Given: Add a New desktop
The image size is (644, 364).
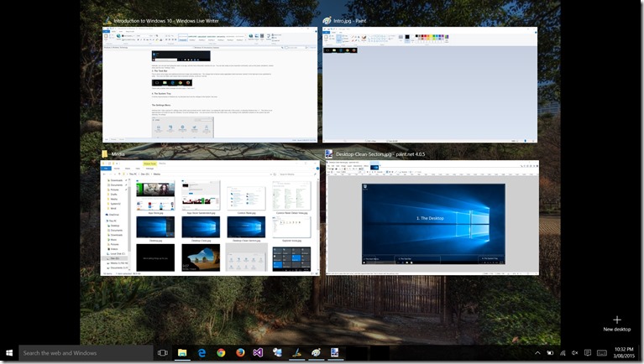Looking at the screenshot, I should click(616, 323).
